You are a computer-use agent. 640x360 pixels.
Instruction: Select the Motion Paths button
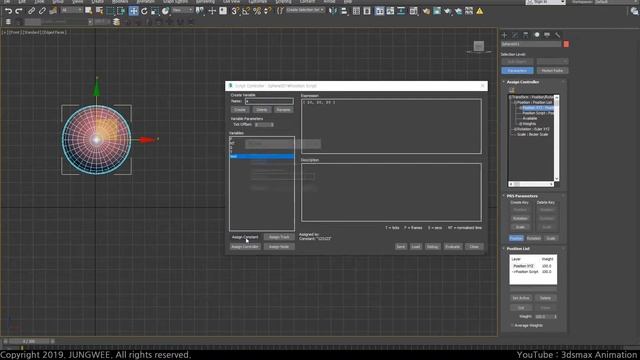pos(552,71)
